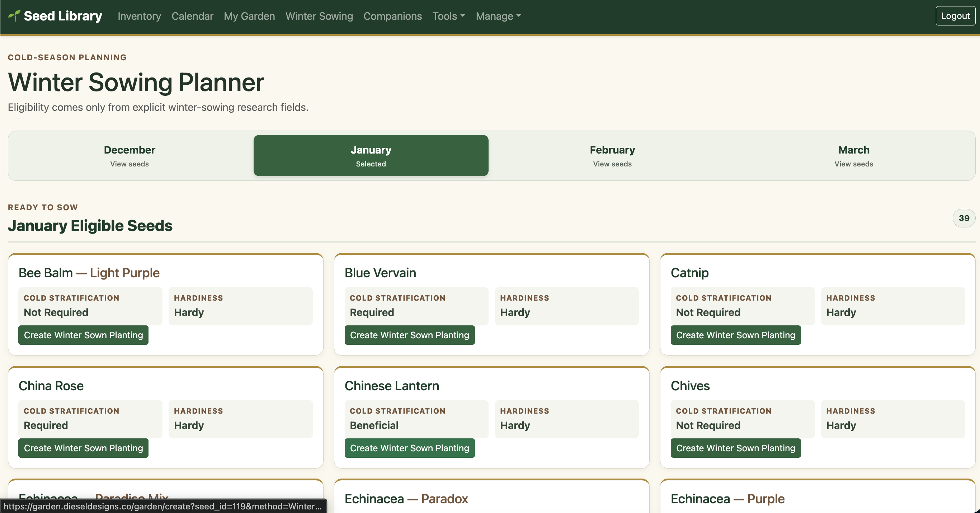This screenshot has height=513, width=980.
Task: Click Chinese Lantern's Beneficial stratification value
Action: pos(374,425)
